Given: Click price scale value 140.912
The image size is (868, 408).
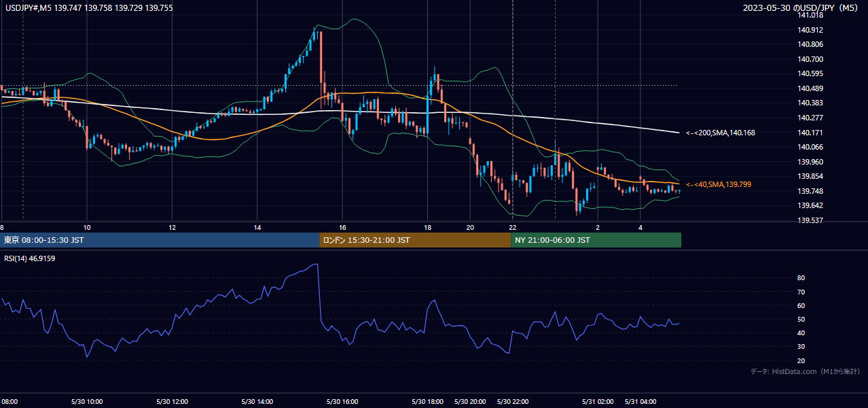Looking at the screenshot, I should pyautogui.click(x=810, y=30).
